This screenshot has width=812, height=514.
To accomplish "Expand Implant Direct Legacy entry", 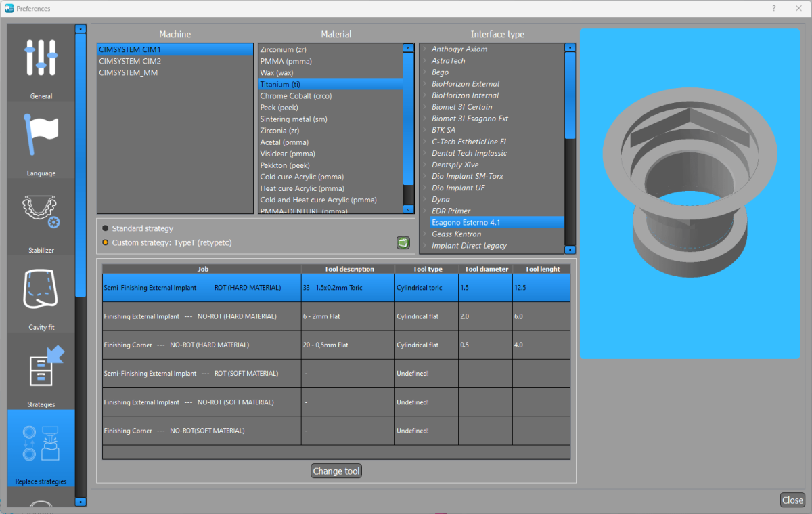I will 424,245.
